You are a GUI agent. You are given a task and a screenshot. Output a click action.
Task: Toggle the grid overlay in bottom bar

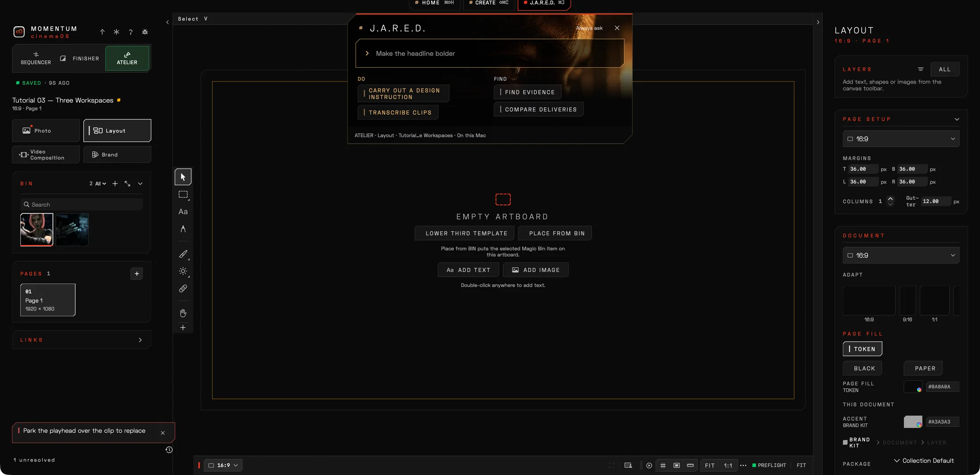(x=663, y=466)
